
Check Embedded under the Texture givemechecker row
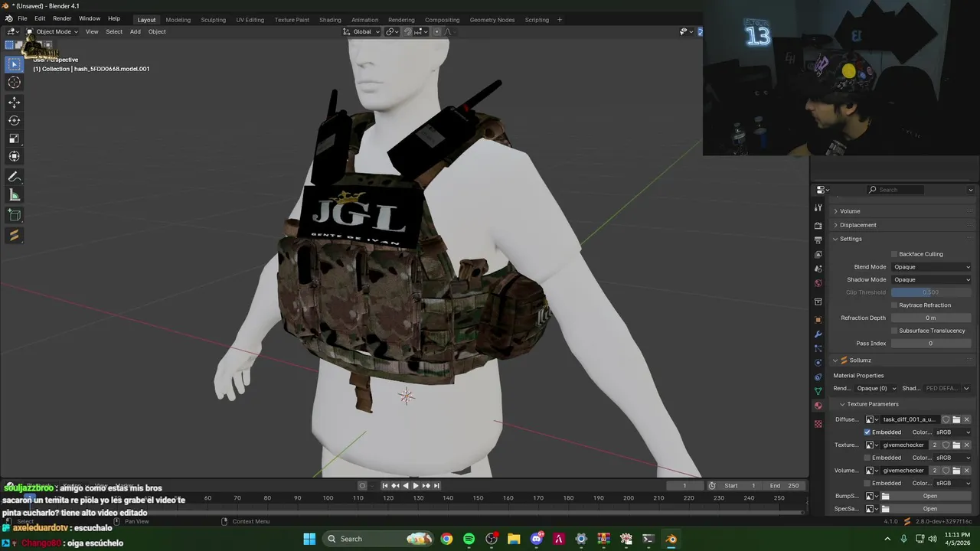[x=867, y=458]
